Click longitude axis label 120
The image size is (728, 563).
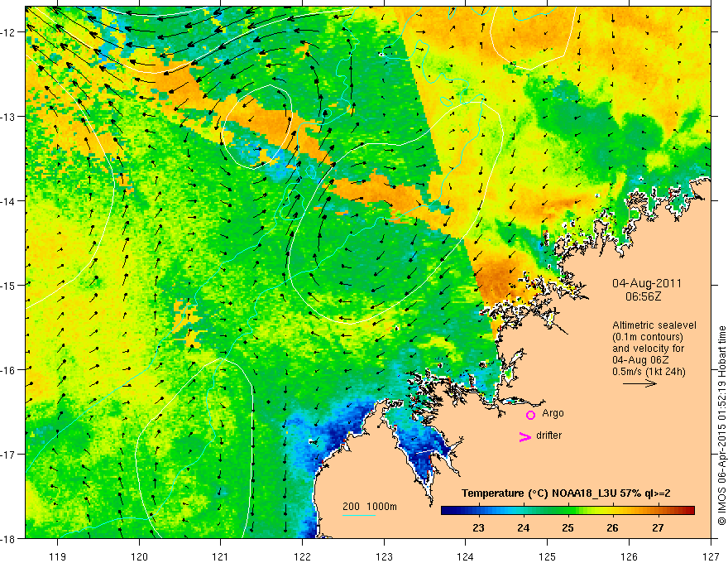point(139,556)
